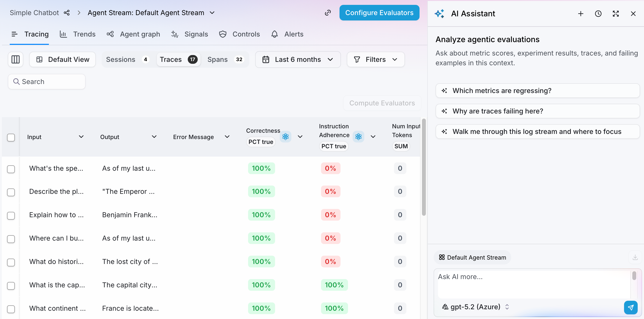
Task: Click the table icon in Default View
Action: [x=39, y=59]
